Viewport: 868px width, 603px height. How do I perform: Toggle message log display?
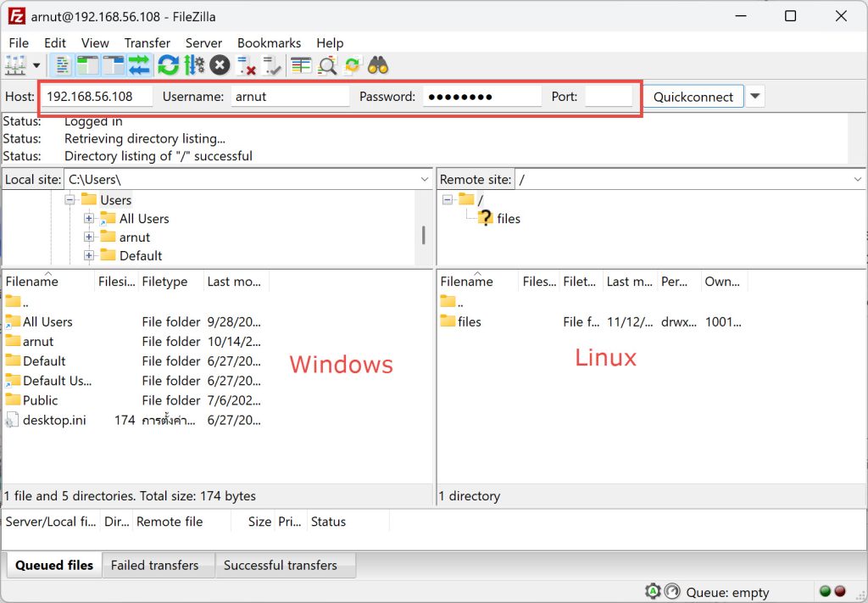coord(62,65)
